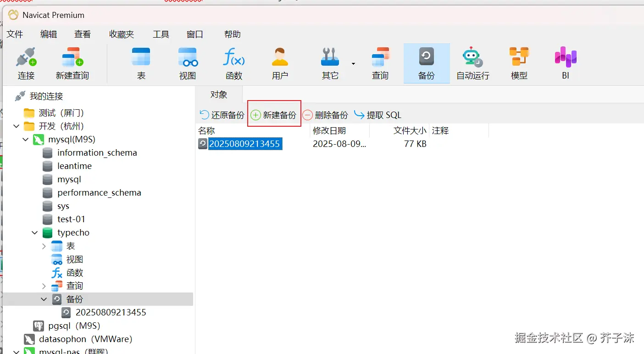Image resolution: width=644 pixels, height=354 pixels.
Task: Select the Backup (备份) toolbar icon
Action: [x=427, y=64]
